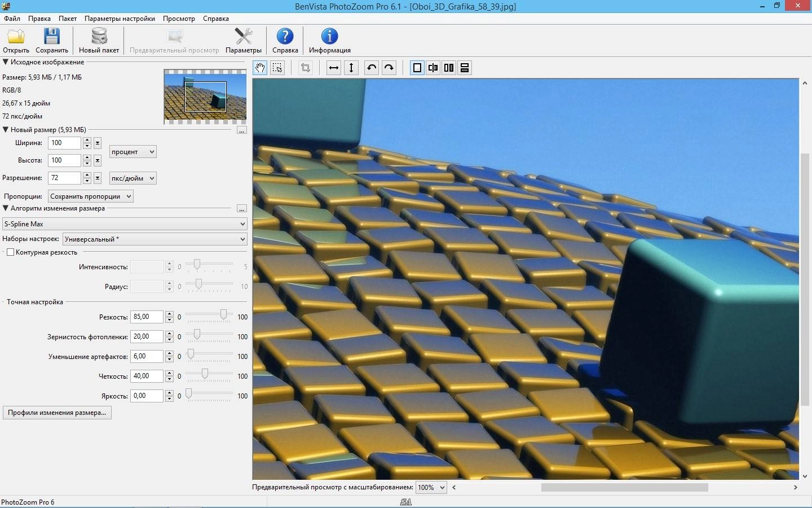
Task: Click the Четкость slider
Action: 209,374
